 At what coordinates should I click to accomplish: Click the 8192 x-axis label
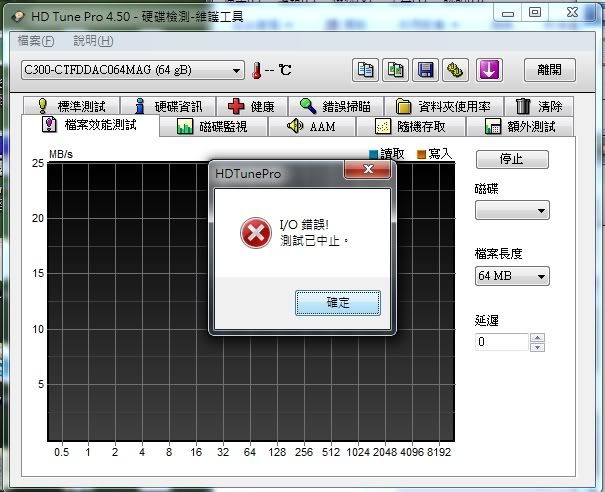point(439,452)
